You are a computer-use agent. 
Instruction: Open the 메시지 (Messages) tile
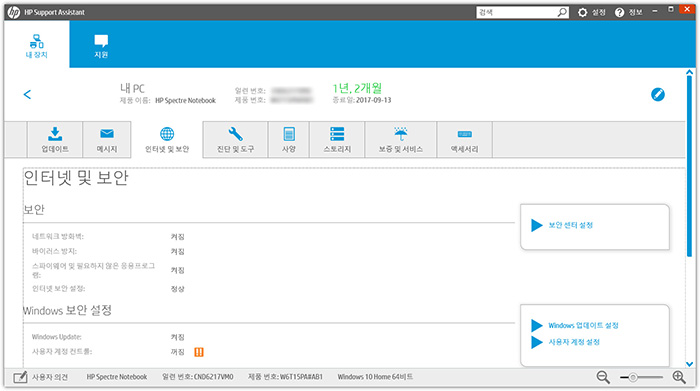(x=107, y=140)
